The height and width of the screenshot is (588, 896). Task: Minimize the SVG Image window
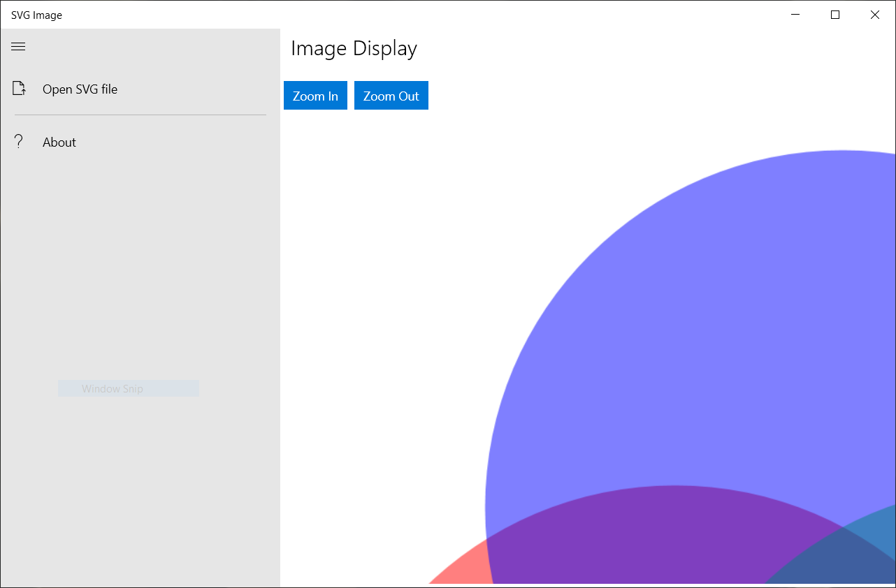click(795, 15)
